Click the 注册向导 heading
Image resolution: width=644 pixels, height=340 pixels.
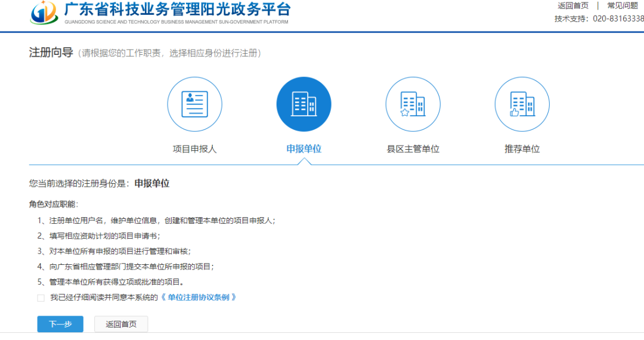51,53
